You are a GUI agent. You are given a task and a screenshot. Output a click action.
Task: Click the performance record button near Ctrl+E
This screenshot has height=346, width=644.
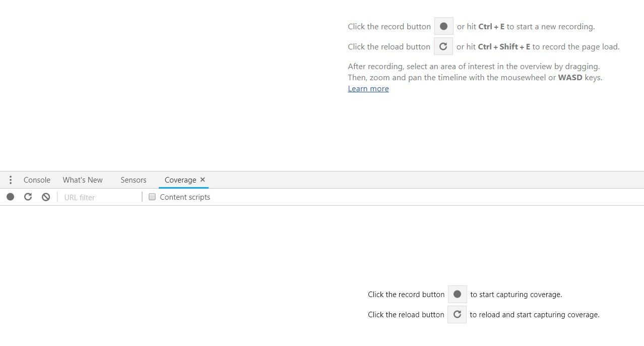(443, 26)
